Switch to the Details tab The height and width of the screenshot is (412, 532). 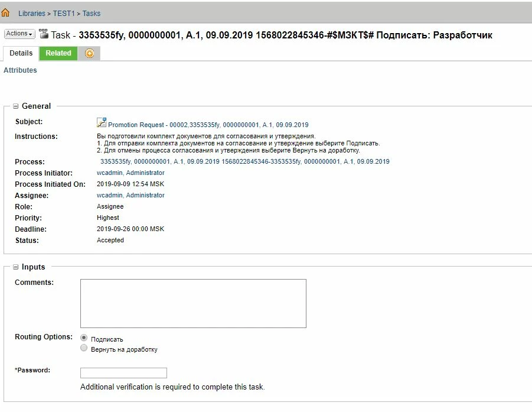point(21,53)
